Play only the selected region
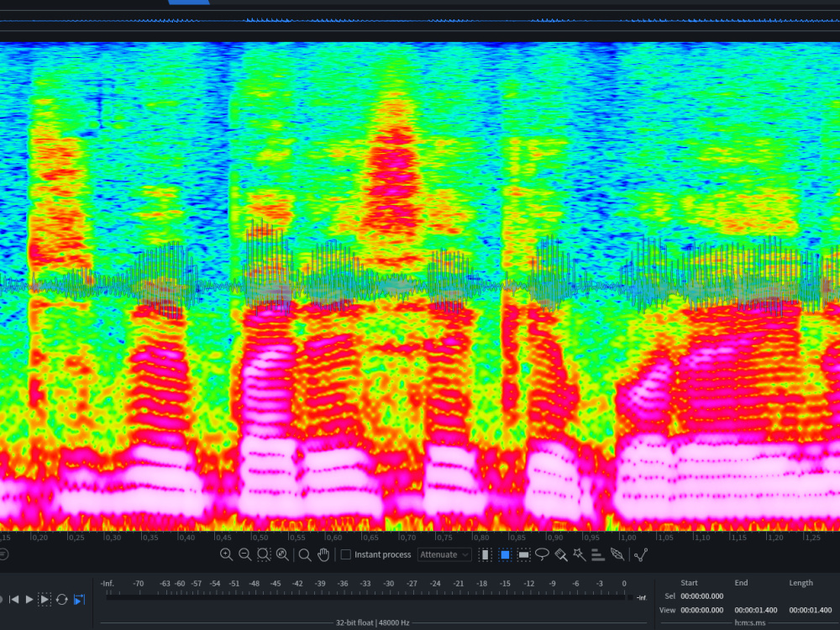The width and height of the screenshot is (840, 630). (45, 600)
